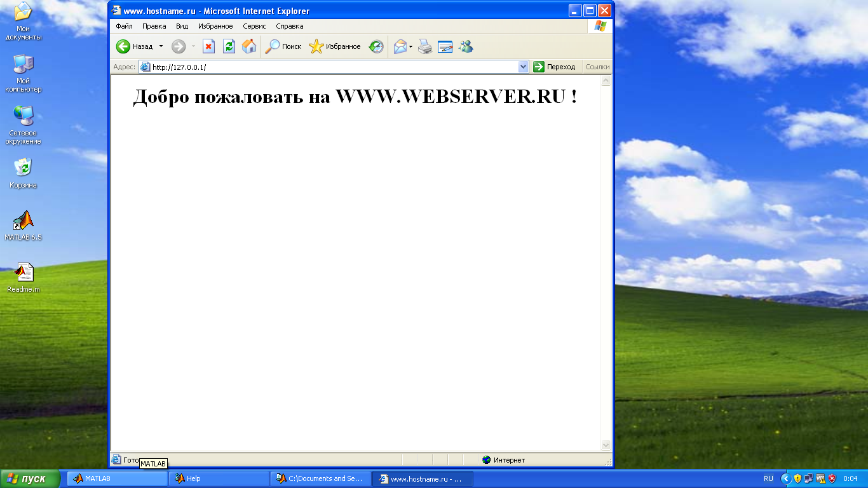Select Мой компьютер desktop icon

24,73
